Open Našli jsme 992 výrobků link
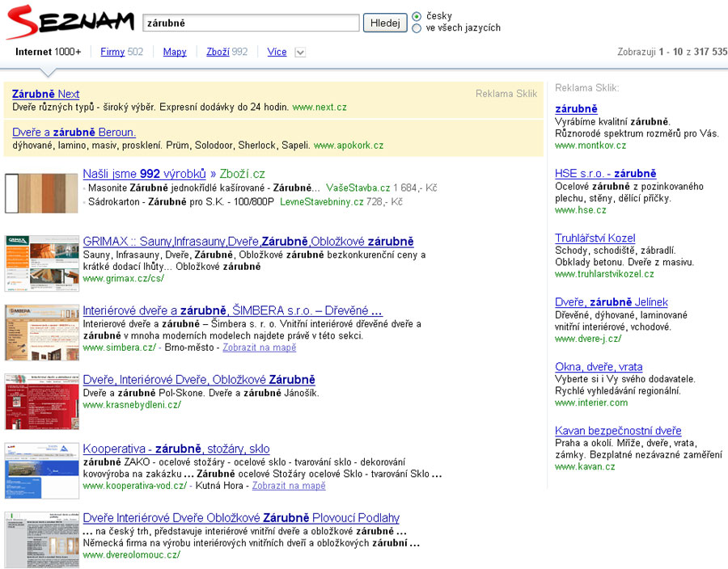Screen dimensions: 728x569 [x=145, y=174]
